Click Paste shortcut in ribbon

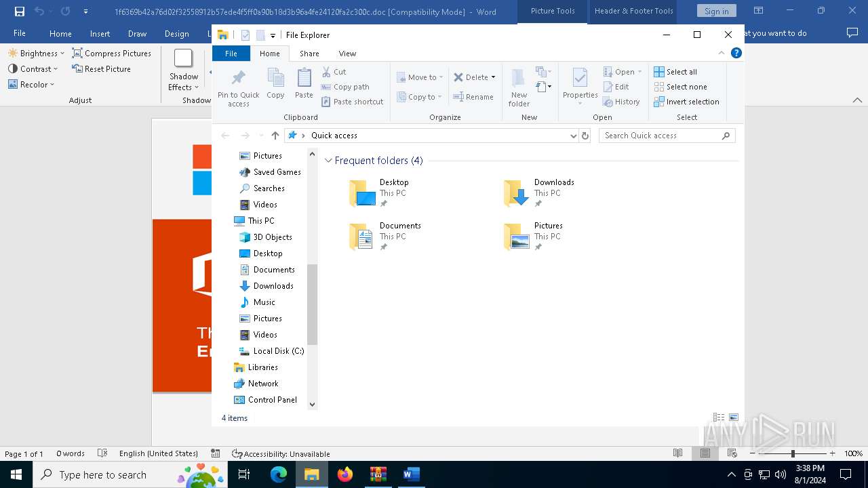coord(352,102)
